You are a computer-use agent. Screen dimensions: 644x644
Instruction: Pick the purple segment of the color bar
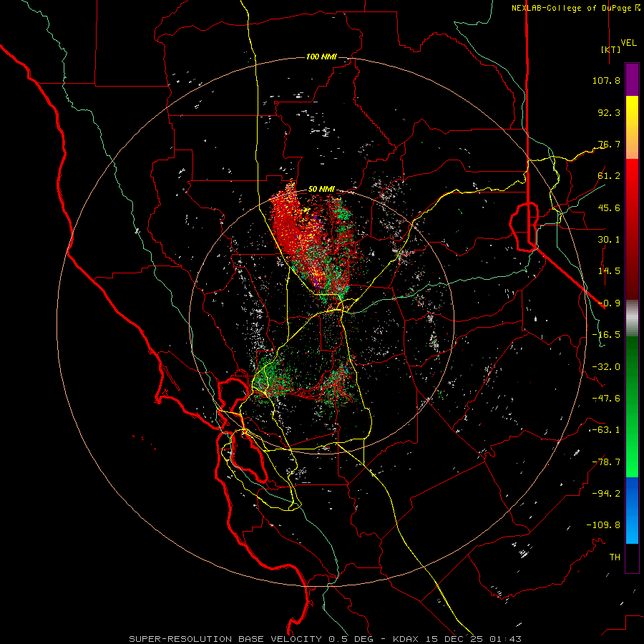[x=632, y=80]
